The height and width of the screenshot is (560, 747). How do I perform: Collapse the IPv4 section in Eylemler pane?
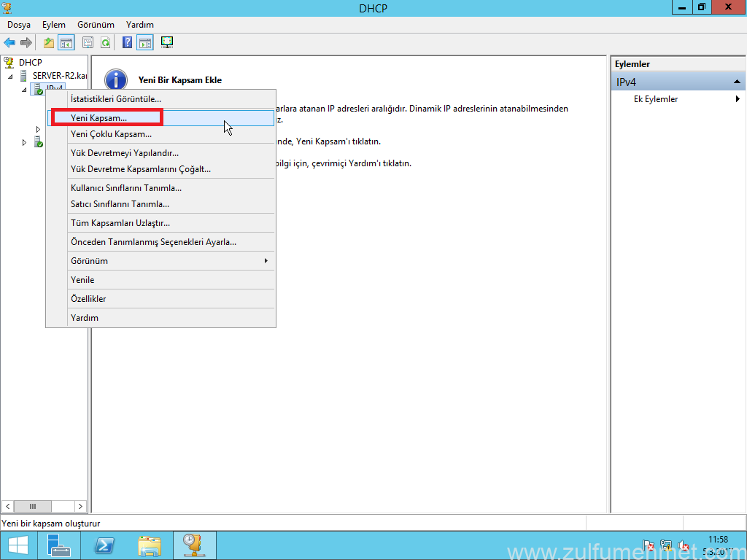pos(737,82)
